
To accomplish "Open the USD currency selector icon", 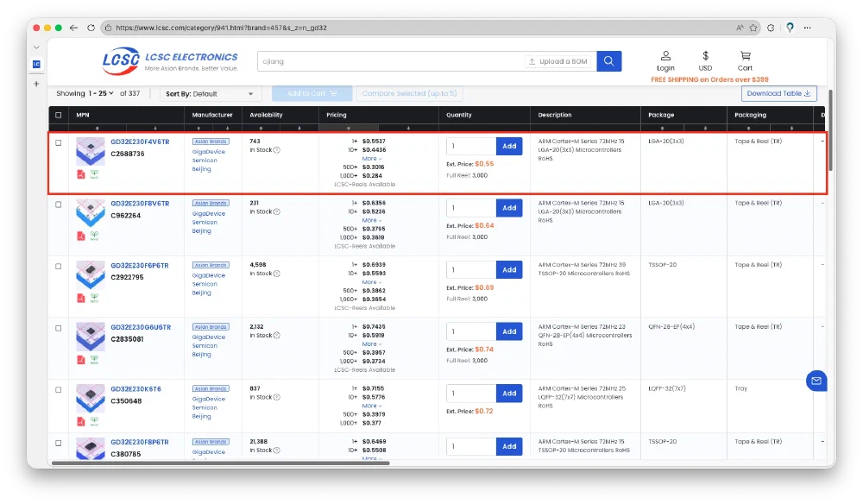I will tap(705, 56).
